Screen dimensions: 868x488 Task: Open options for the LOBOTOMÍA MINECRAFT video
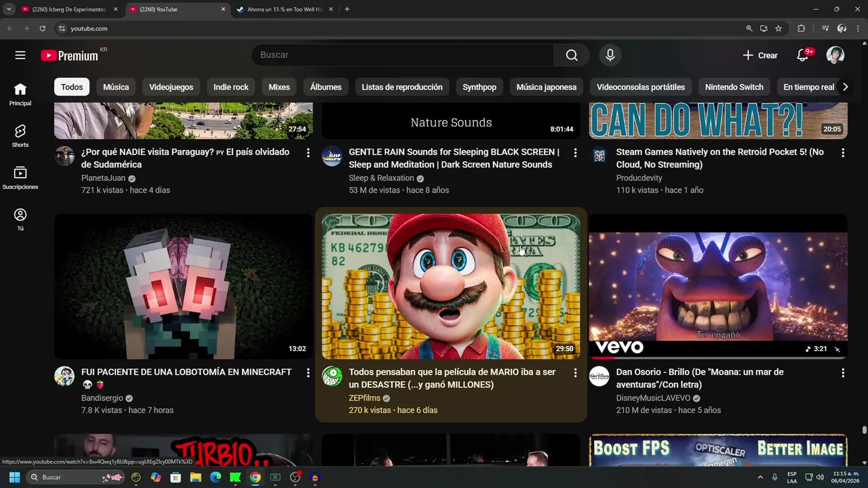point(308,373)
